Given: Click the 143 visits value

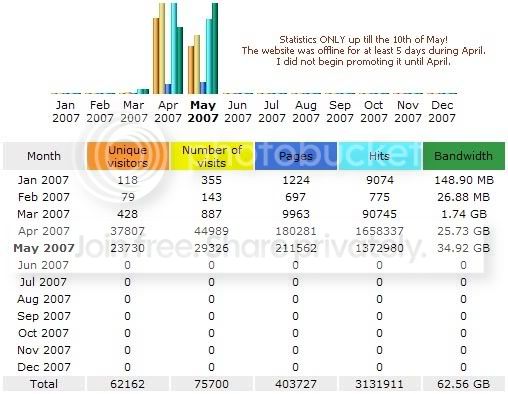Looking at the screenshot, I should click(x=212, y=197).
